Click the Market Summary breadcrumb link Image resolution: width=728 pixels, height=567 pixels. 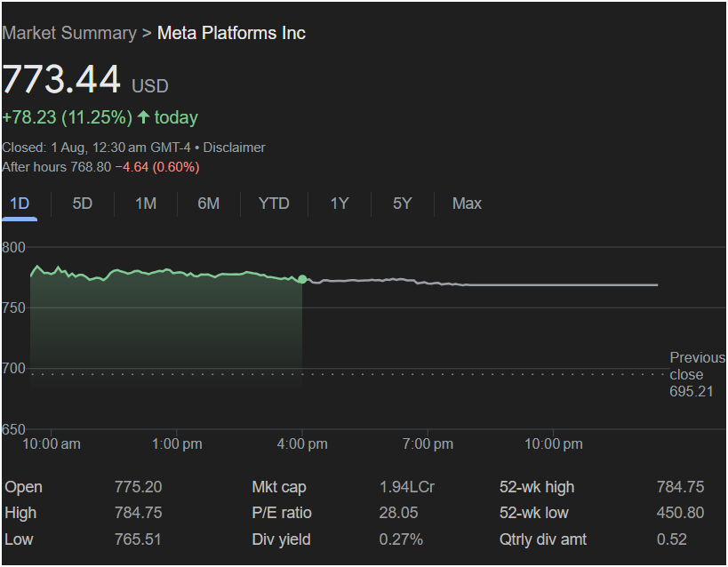[68, 33]
